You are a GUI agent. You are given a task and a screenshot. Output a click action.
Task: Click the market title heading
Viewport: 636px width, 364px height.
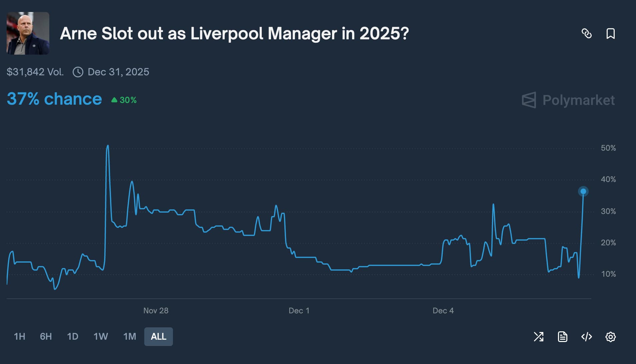(234, 34)
